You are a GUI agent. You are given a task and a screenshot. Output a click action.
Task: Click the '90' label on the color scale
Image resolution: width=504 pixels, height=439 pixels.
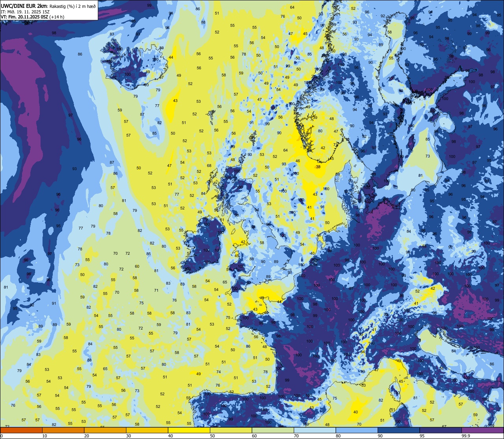click(x=380, y=436)
